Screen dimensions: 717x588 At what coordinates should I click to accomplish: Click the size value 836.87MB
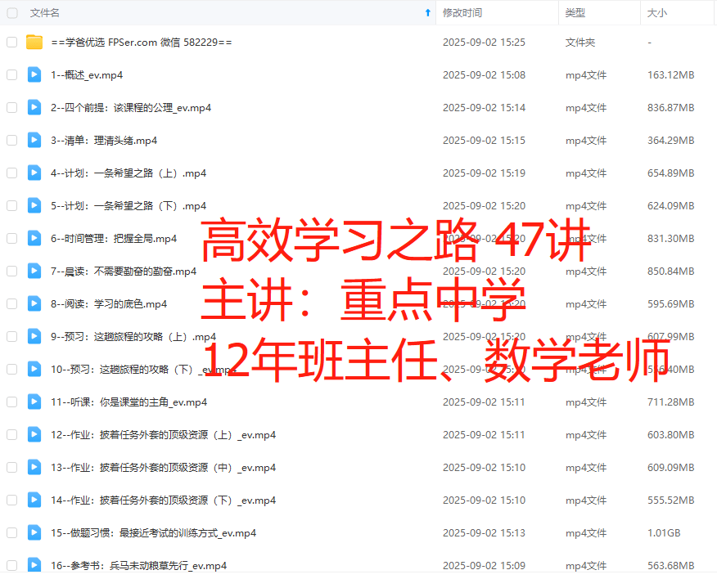point(671,108)
